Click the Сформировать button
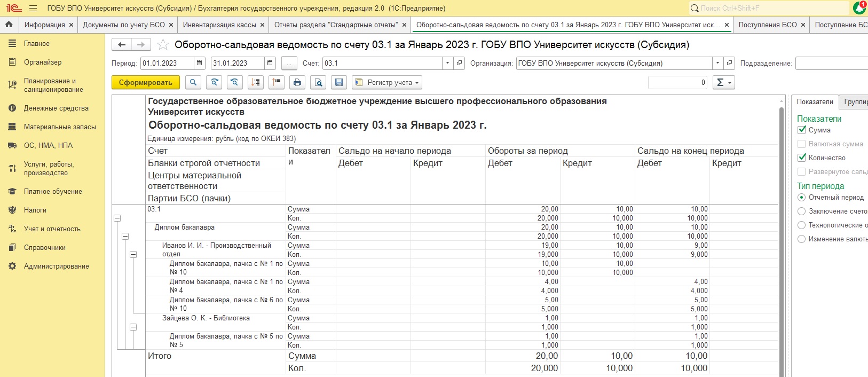The width and height of the screenshot is (868, 377). [x=146, y=82]
